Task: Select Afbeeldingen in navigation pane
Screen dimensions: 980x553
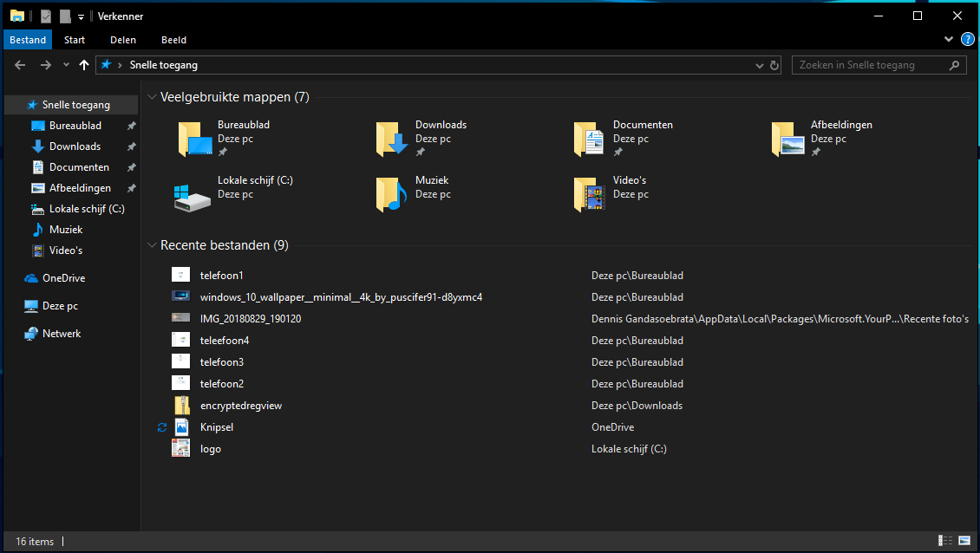Action: tap(80, 188)
